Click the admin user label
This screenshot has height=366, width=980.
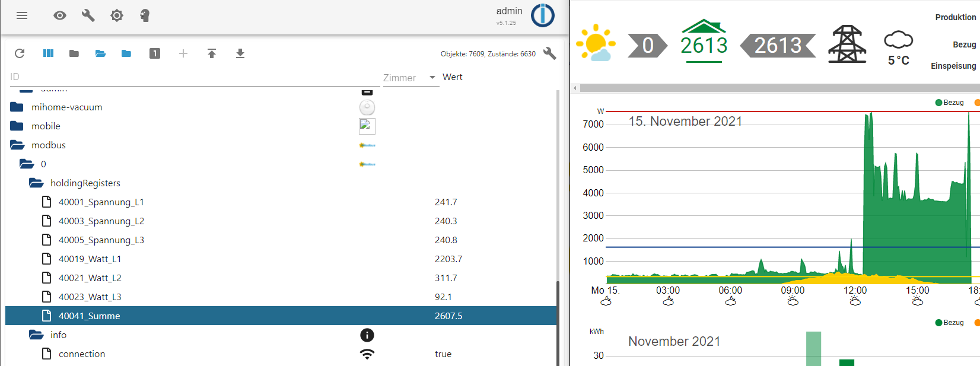coord(510,11)
